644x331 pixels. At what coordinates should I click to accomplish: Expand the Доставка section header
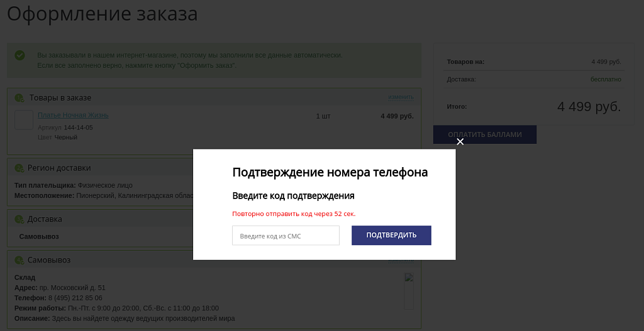point(45,220)
